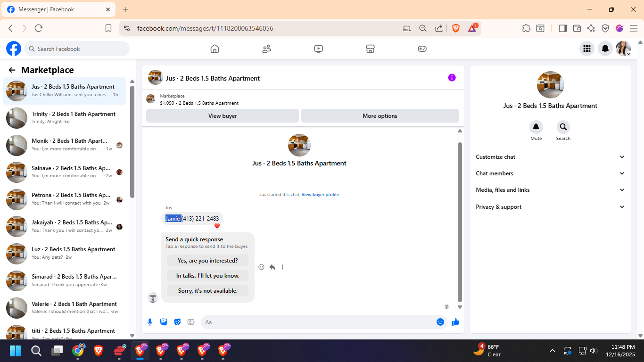This screenshot has width=644, height=362.
Task: Open the View buyer profile link
Action: pyautogui.click(x=320, y=195)
